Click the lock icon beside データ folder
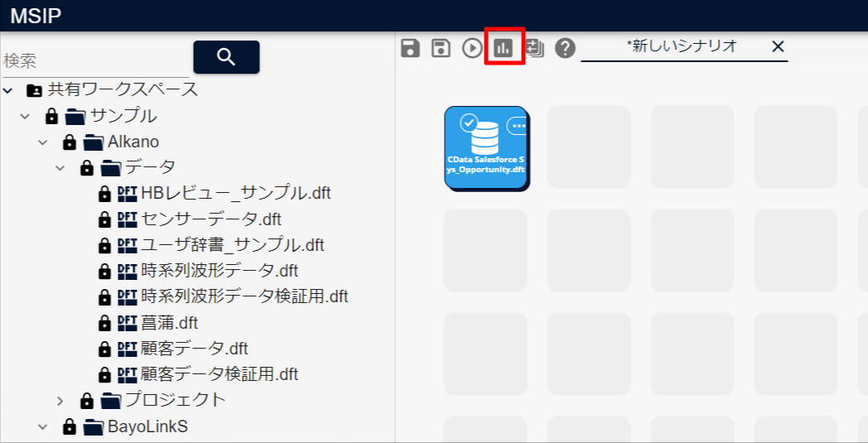The image size is (868, 443). pos(87,168)
